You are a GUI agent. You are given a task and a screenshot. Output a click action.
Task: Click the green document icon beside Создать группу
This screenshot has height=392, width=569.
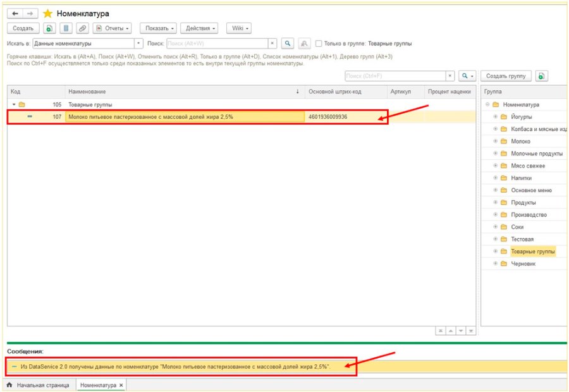tap(541, 76)
